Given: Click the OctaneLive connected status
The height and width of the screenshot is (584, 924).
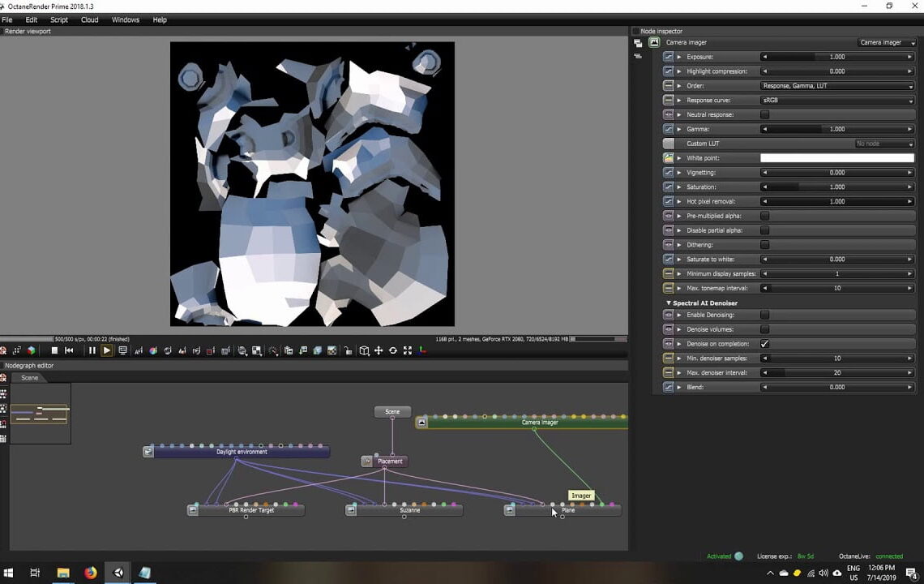Looking at the screenshot, I should point(889,556).
